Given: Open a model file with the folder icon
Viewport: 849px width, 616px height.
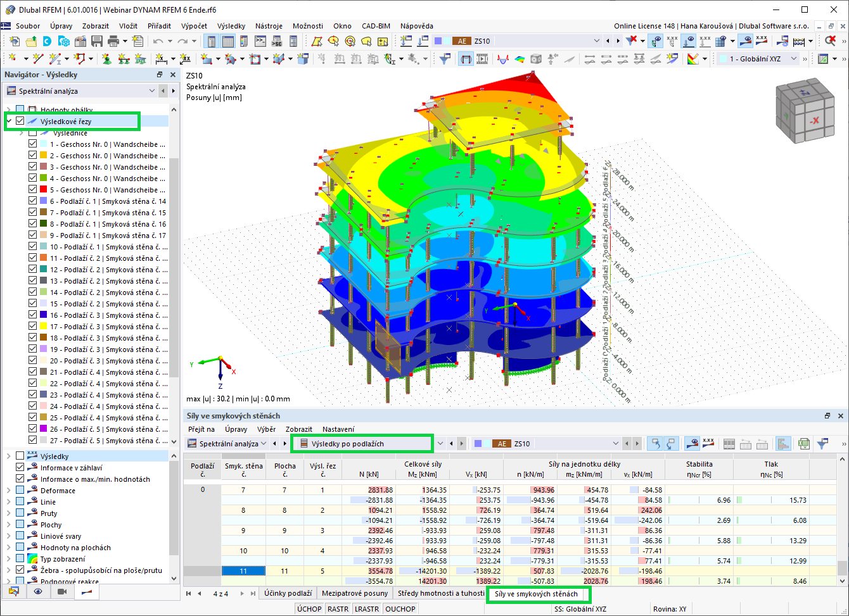Looking at the screenshot, I should (x=31, y=41).
